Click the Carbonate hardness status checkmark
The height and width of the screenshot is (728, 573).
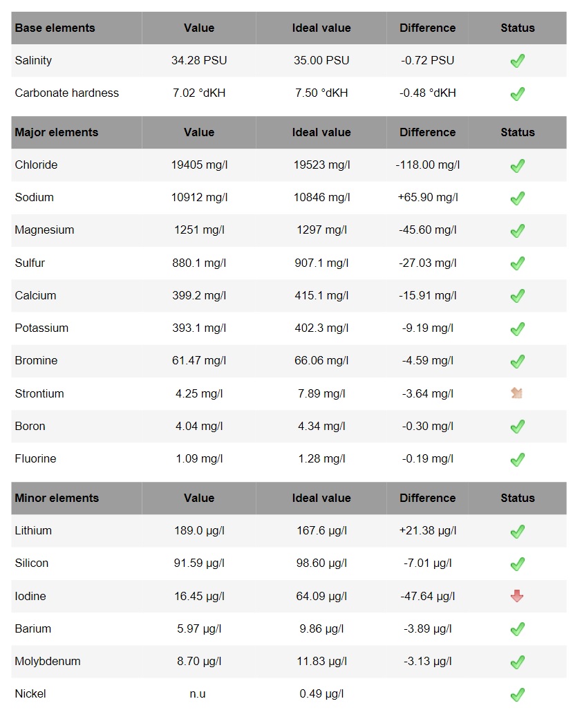point(517,94)
